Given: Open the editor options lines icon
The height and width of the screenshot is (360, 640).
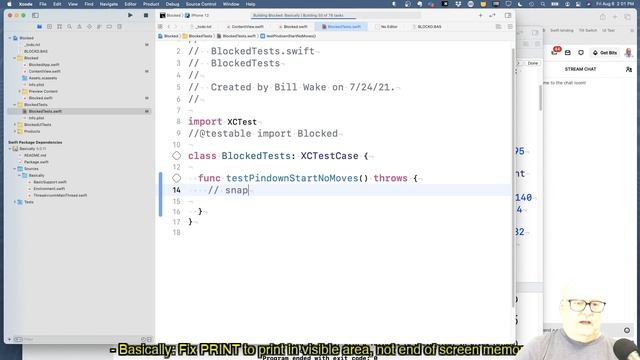Looking at the screenshot, I should [x=498, y=27].
